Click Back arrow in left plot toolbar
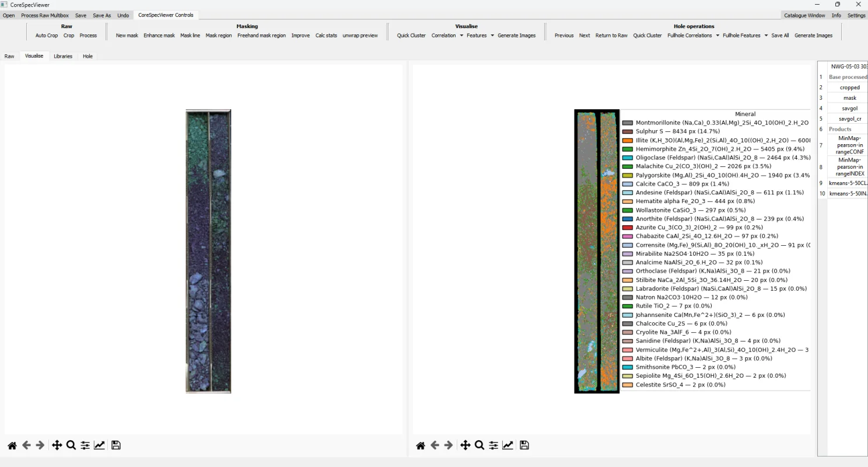The height and width of the screenshot is (467, 868). 26,445
